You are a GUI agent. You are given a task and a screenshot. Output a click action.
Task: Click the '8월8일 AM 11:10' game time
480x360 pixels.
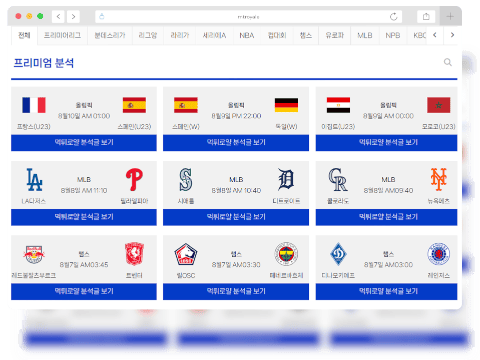coord(84,190)
